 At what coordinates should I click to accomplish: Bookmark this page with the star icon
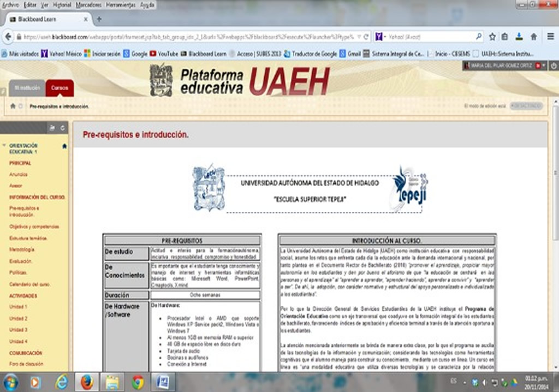492,37
